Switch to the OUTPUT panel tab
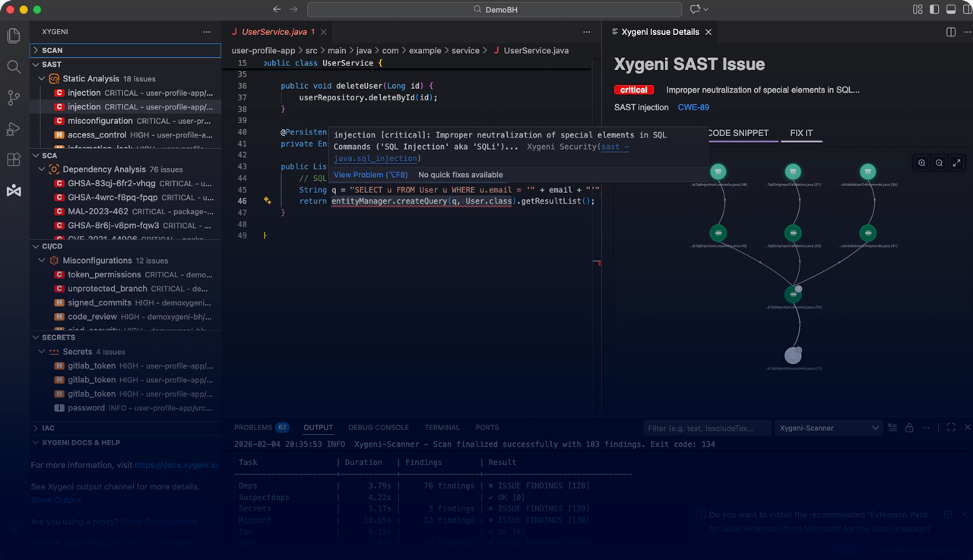The height and width of the screenshot is (560, 973). point(318,428)
